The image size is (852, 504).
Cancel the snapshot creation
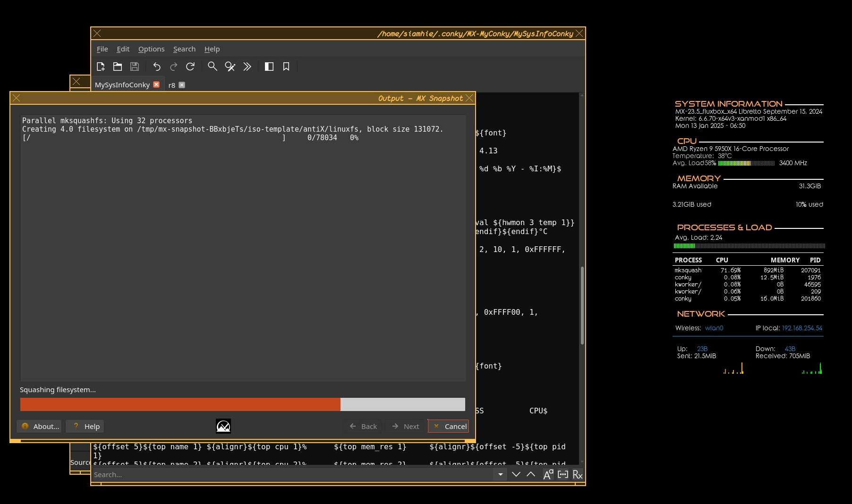point(448,426)
